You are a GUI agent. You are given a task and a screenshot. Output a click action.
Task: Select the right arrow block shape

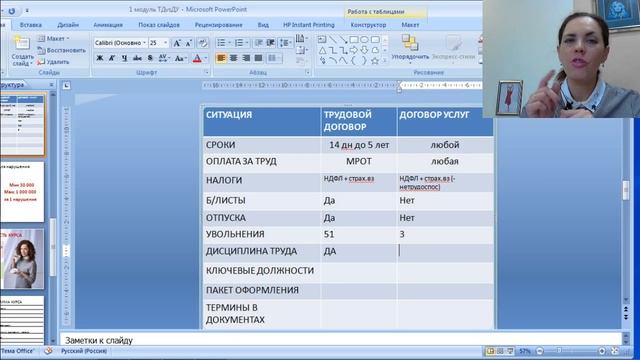(353, 50)
